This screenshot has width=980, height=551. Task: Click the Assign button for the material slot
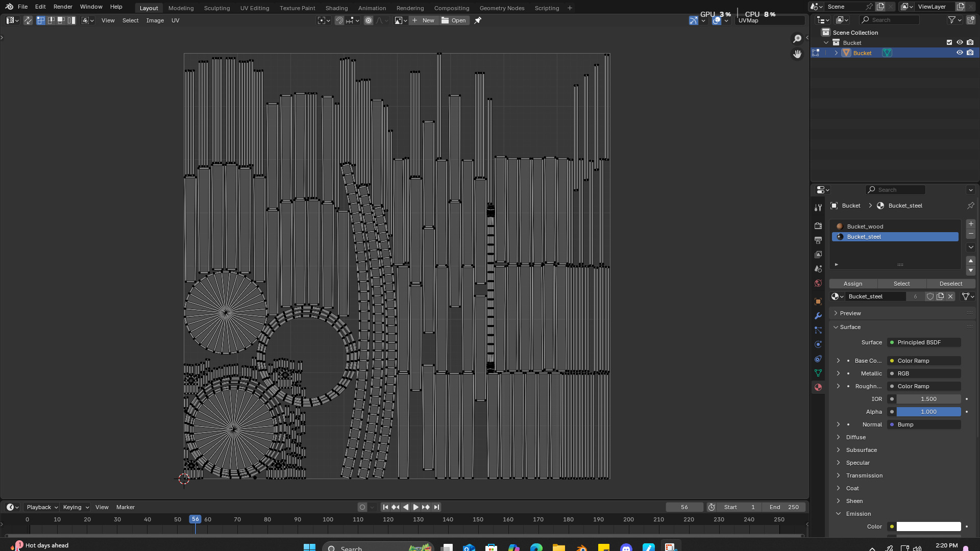point(853,284)
